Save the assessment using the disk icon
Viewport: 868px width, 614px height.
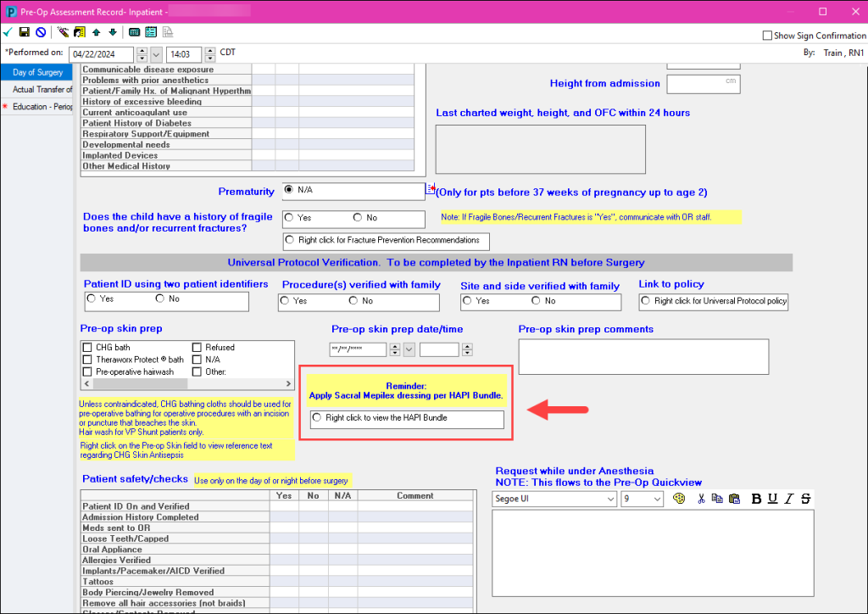coord(23,31)
